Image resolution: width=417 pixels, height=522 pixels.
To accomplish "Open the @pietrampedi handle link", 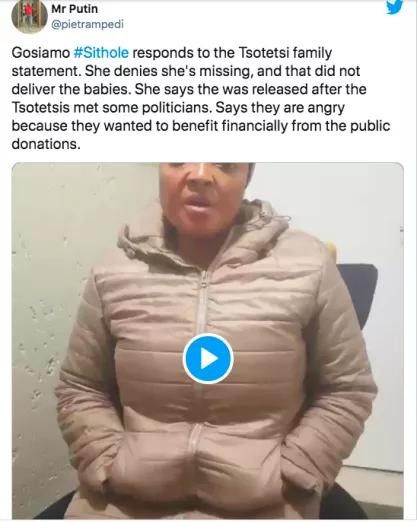I will [x=87, y=24].
